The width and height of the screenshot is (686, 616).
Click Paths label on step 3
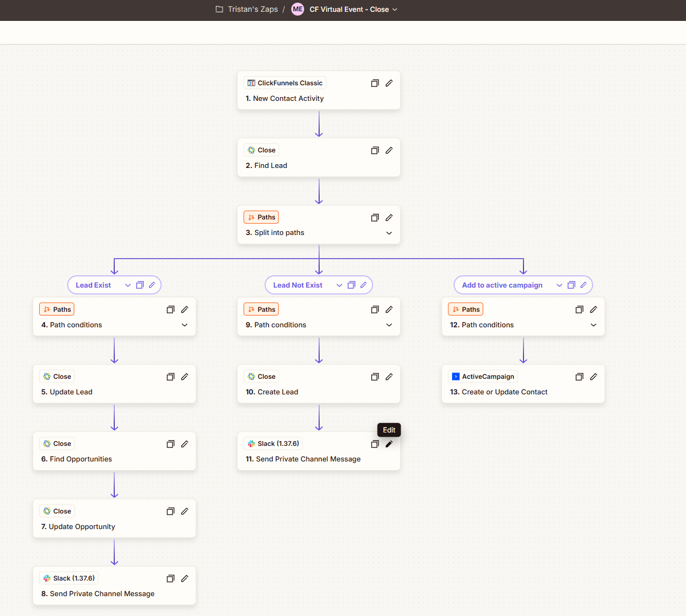tap(261, 217)
